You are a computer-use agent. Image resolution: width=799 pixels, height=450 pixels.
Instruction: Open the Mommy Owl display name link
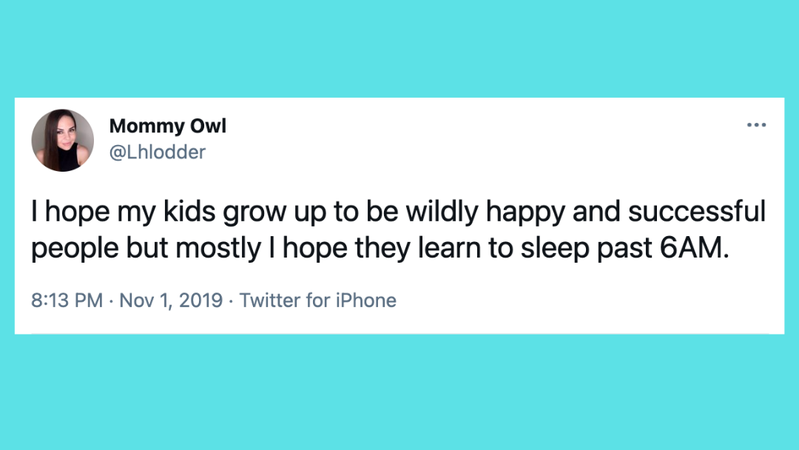168,126
